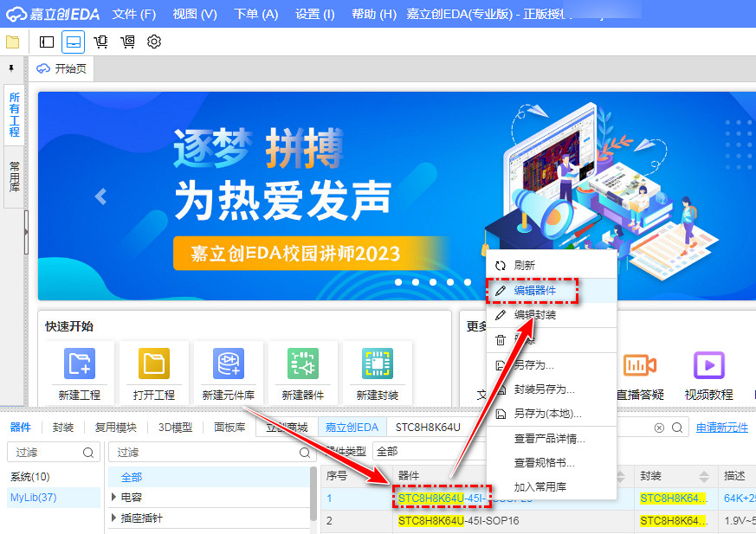The height and width of the screenshot is (534, 756).
Task: Toggle the left panel layout icon
Action: [47, 42]
